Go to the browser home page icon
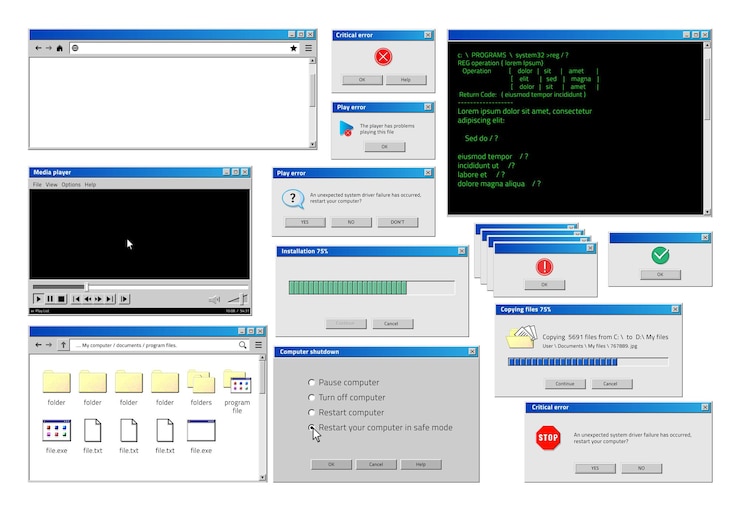The width and height of the screenshot is (740, 511). [x=59, y=48]
